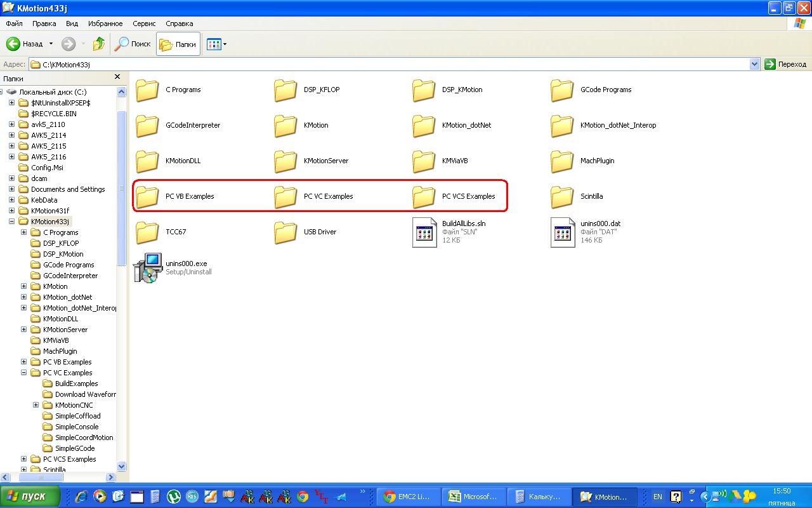Select the TCC67 folder icon

[x=147, y=232]
